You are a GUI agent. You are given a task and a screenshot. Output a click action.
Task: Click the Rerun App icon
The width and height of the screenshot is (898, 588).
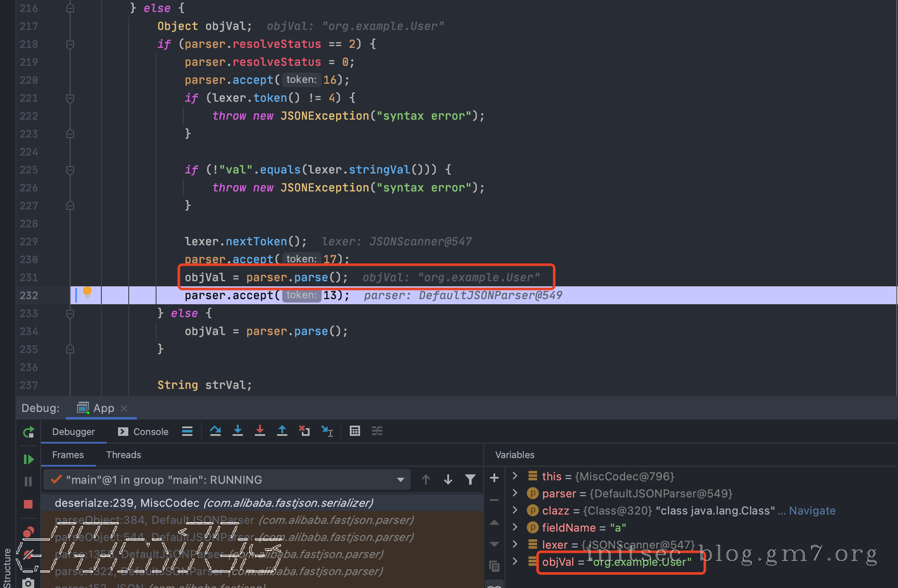click(29, 432)
